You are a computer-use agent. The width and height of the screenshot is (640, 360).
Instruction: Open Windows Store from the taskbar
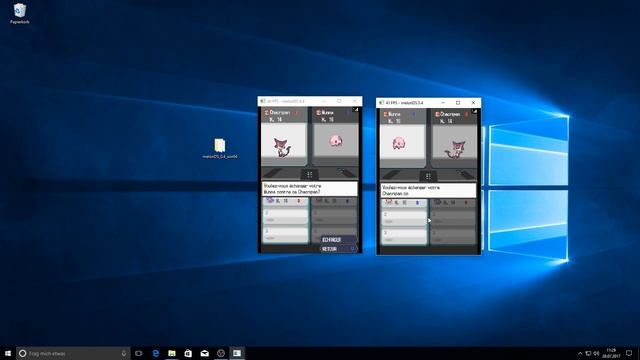[188, 353]
